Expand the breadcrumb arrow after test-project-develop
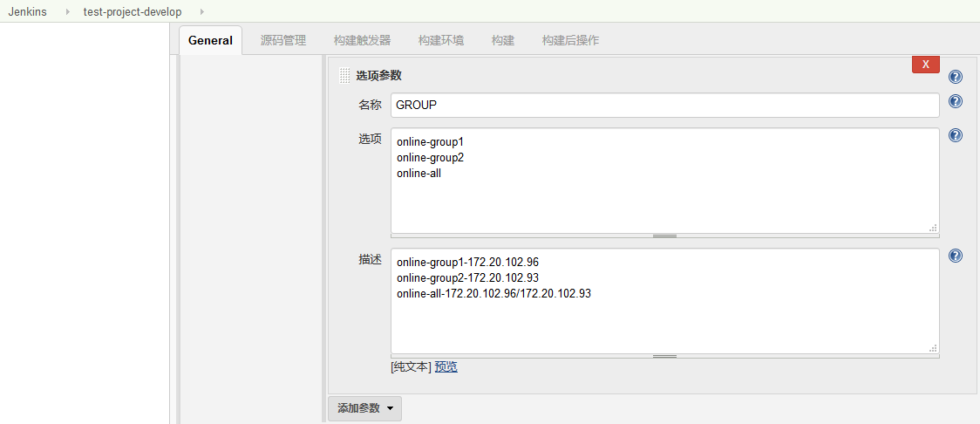The width and height of the screenshot is (980, 424). pos(202,12)
